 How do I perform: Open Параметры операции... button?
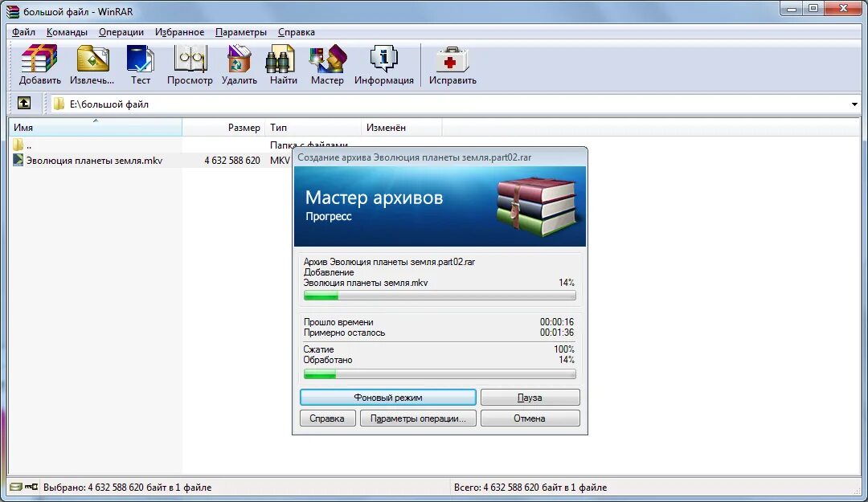click(x=418, y=418)
